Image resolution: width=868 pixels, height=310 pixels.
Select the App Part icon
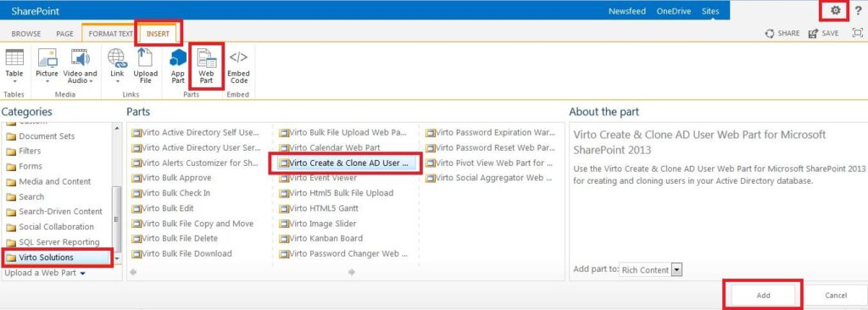[178, 57]
